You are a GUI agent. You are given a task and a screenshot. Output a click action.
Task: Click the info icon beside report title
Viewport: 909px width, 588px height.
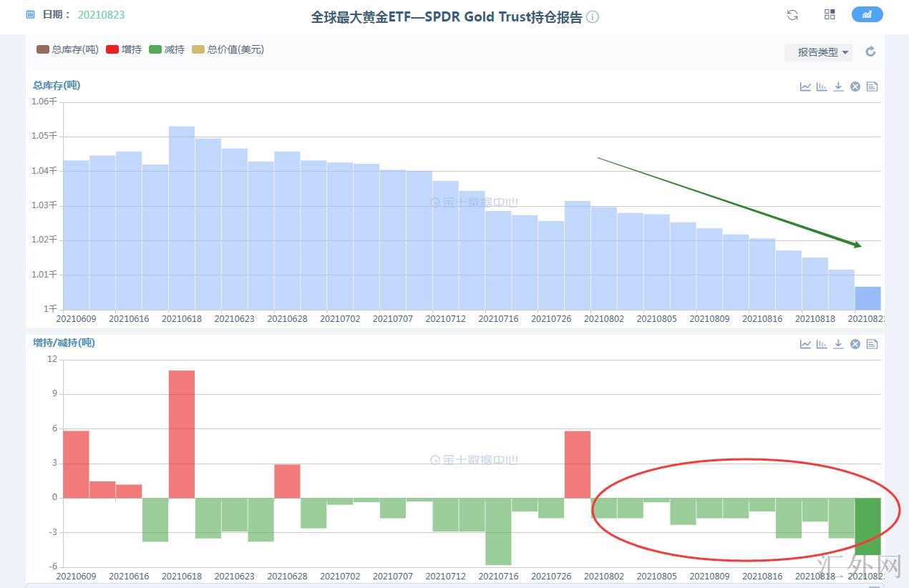593,17
